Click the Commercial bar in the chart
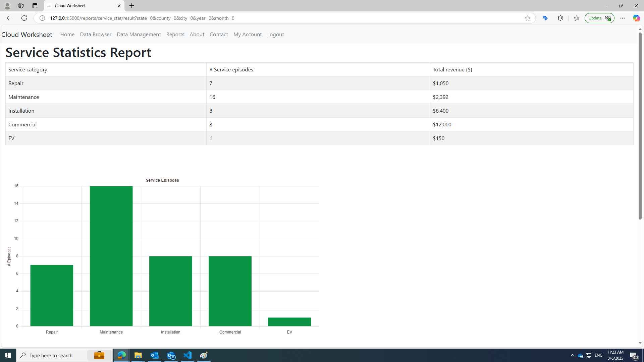This screenshot has height=362, width=644. click(230, 291)
